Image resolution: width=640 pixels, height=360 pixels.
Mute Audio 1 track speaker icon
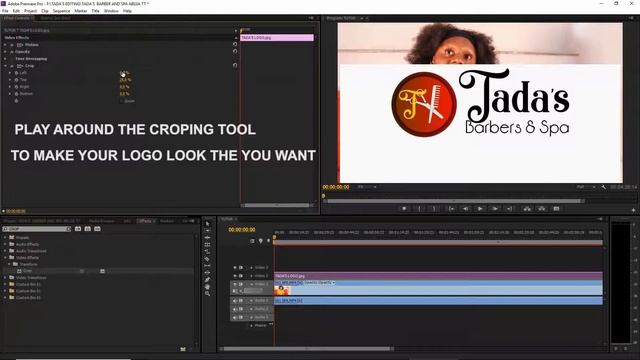(235, 300)
